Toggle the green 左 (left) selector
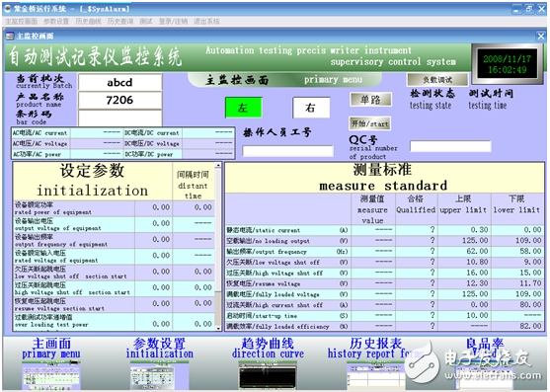Viewport: 550px width, 392px height. point(244,108)
